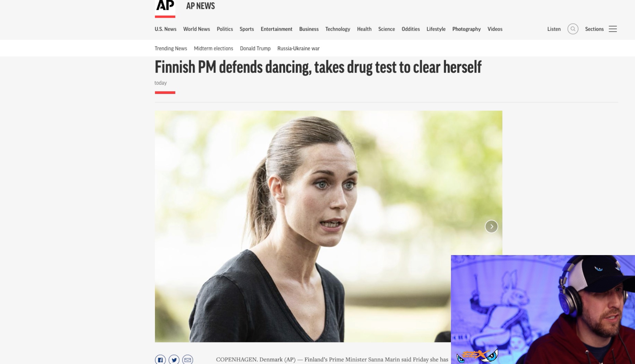This screenshot has height=364, width=635.
Task: Open World News section
Action: pyautogui.click(x=197, y=29)
